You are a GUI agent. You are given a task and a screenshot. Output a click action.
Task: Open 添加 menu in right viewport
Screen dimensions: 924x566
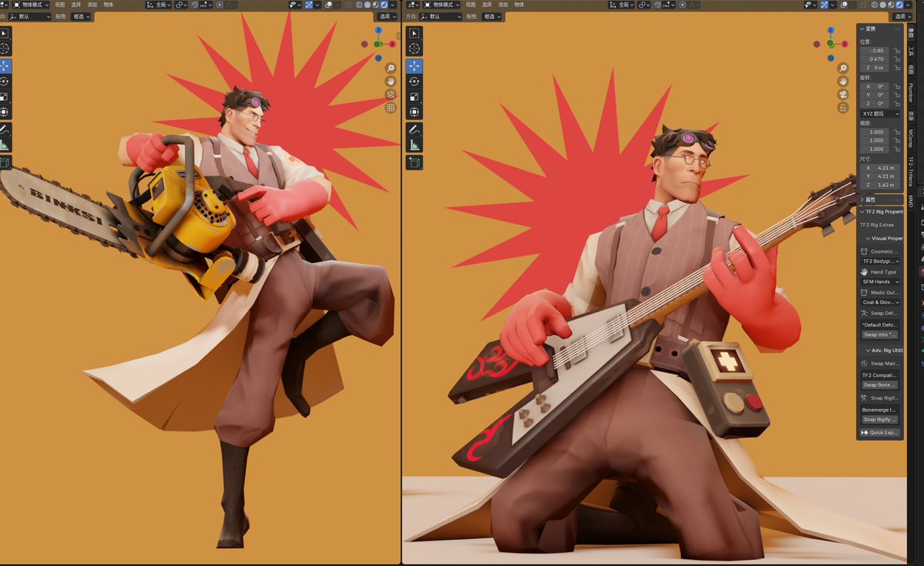(503, 5)
